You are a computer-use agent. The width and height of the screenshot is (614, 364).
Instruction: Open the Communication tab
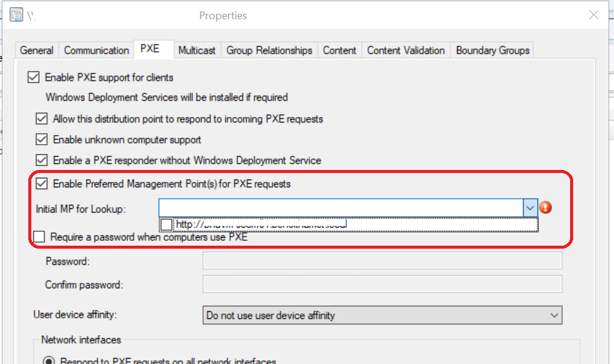pyautogui.click(x=96, y=50)
